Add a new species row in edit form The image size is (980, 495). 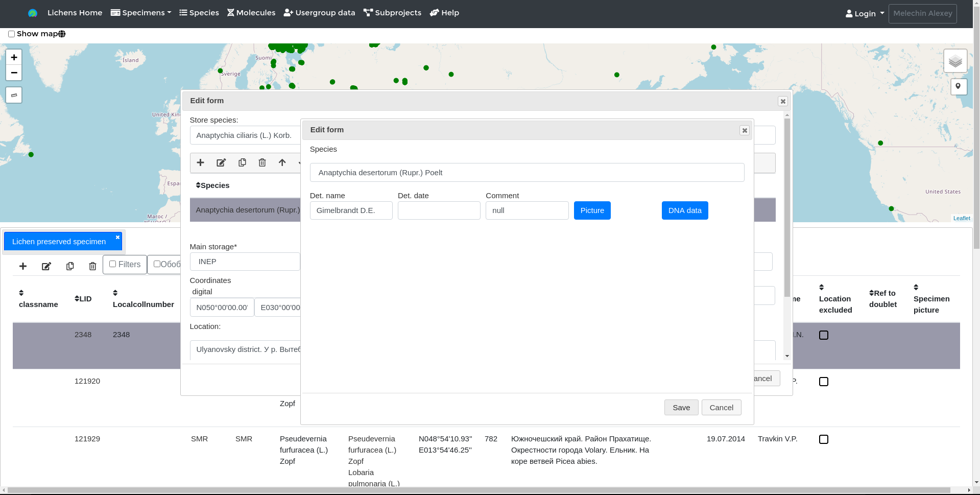pyautogui.click(x=201, y=162)
